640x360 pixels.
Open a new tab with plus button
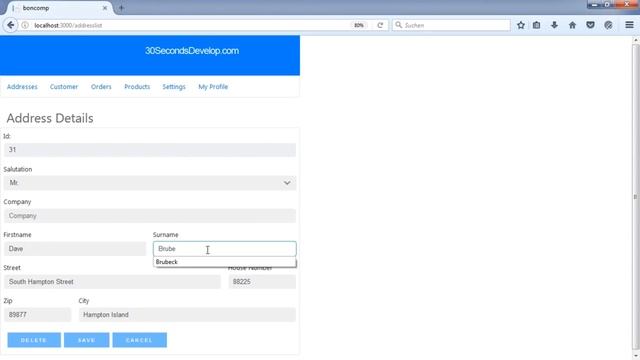coord(121,8)
